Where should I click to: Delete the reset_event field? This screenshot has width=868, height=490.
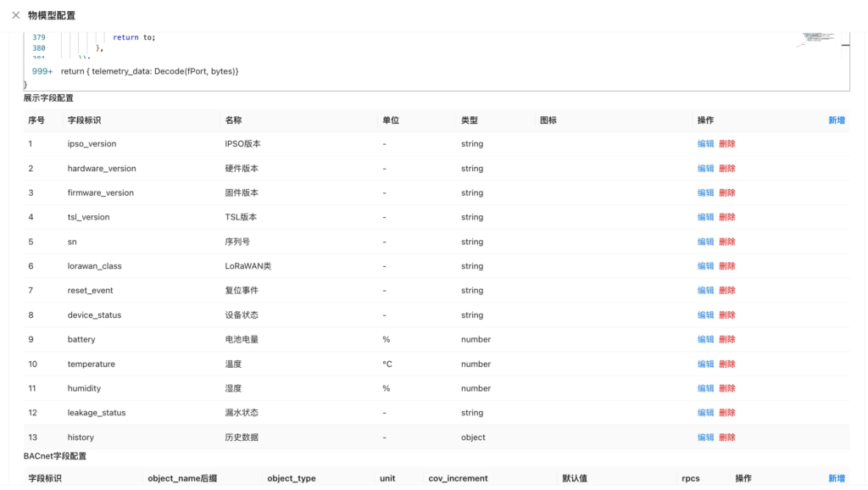(727, 291)
